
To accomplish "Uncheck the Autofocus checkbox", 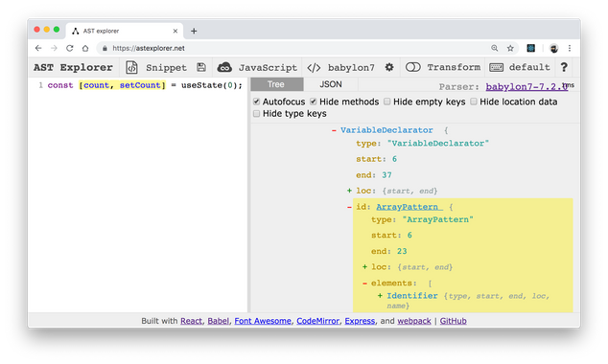I will pos(256,102).
